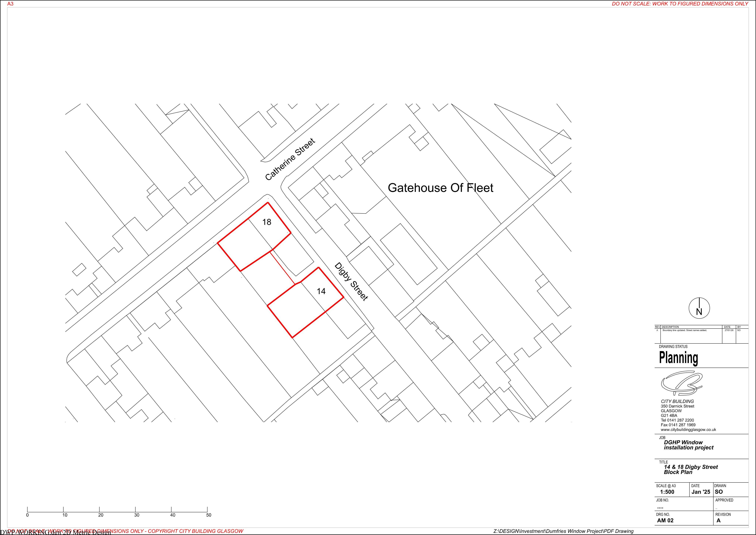Click plot number 14 inside red boundary

tap(321, 291)
